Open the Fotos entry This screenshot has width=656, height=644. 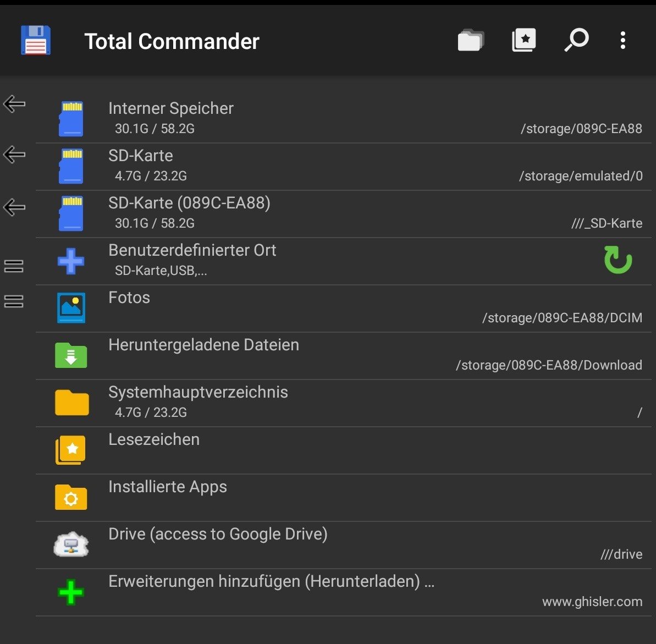344,309
